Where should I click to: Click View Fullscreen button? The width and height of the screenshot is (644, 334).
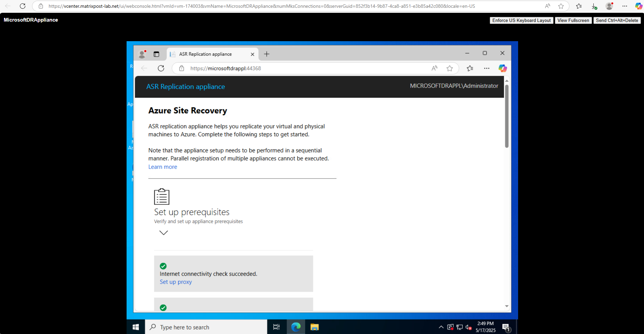coord(573,20)
